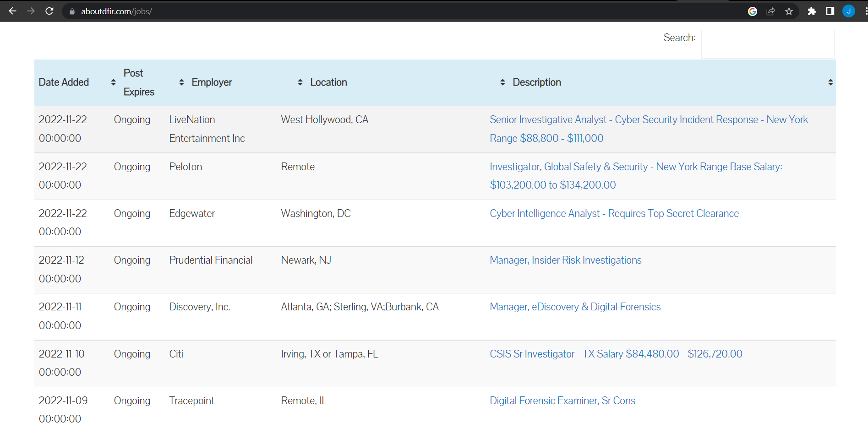Click the padlock site security icon
This screenshot has height=428, width=868.
[x=71, y=11]
